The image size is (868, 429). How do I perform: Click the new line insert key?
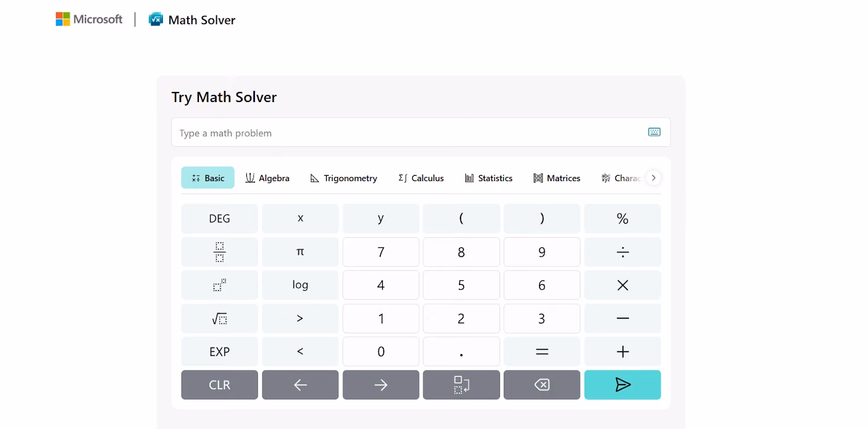point(461,385)
